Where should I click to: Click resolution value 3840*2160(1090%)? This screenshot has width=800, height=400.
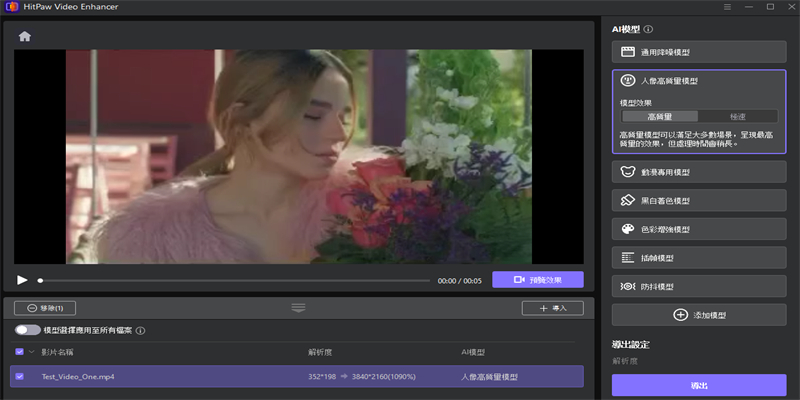(383, 377)
